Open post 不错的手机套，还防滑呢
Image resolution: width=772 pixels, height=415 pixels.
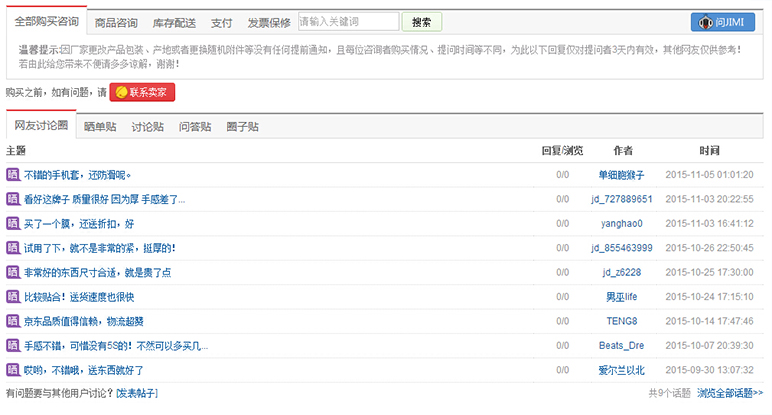[x=77, y=175]
